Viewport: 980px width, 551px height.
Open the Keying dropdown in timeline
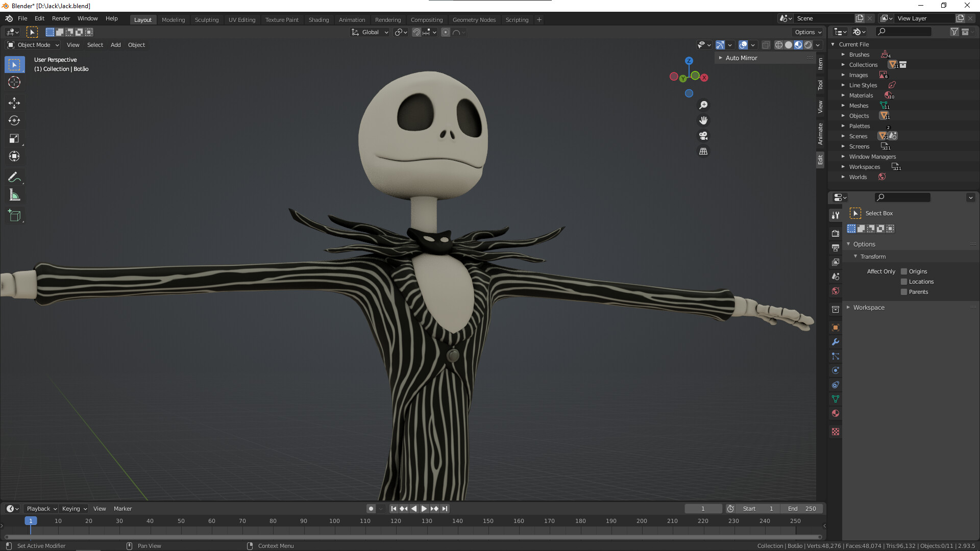pyautogui.click(x=74, y=509)
